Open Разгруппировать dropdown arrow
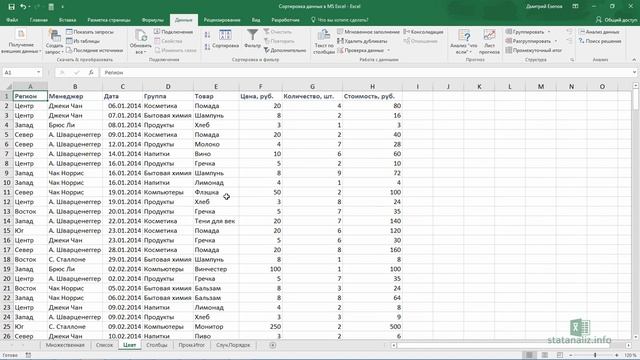Image resolution: width=640 pixels, height=360 pixels. coord(556,41)
